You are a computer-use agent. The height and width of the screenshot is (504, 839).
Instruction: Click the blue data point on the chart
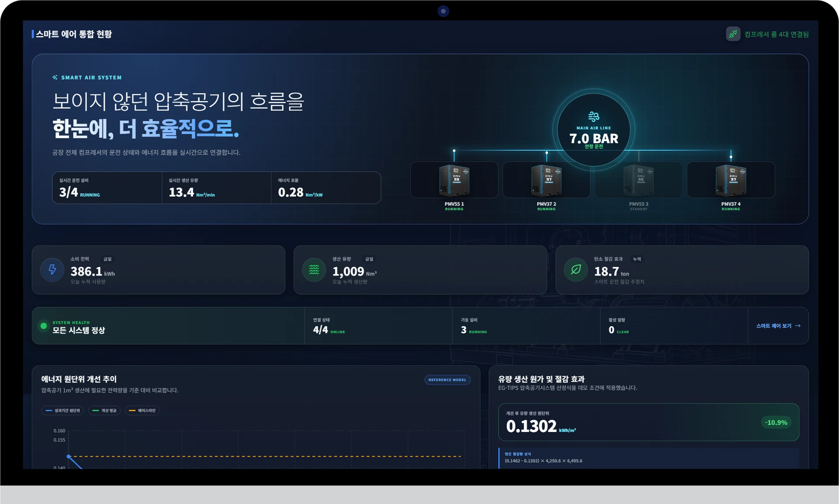point(69,456)
